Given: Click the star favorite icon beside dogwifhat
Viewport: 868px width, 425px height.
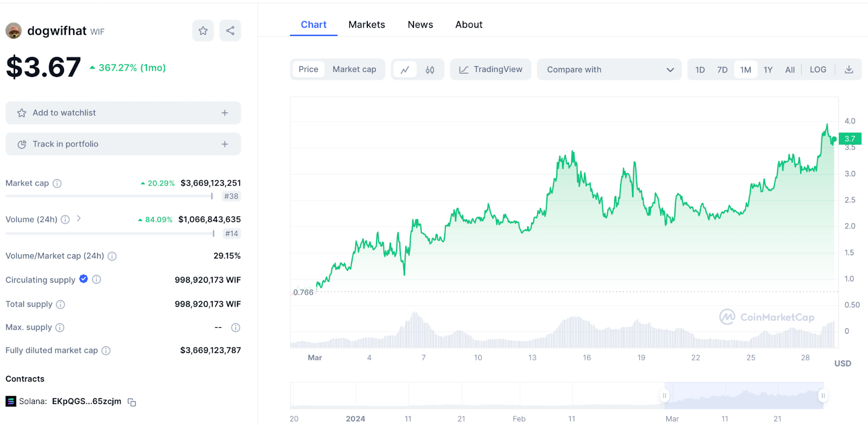Looking at the screenshot, I should [x=203, y=31].
